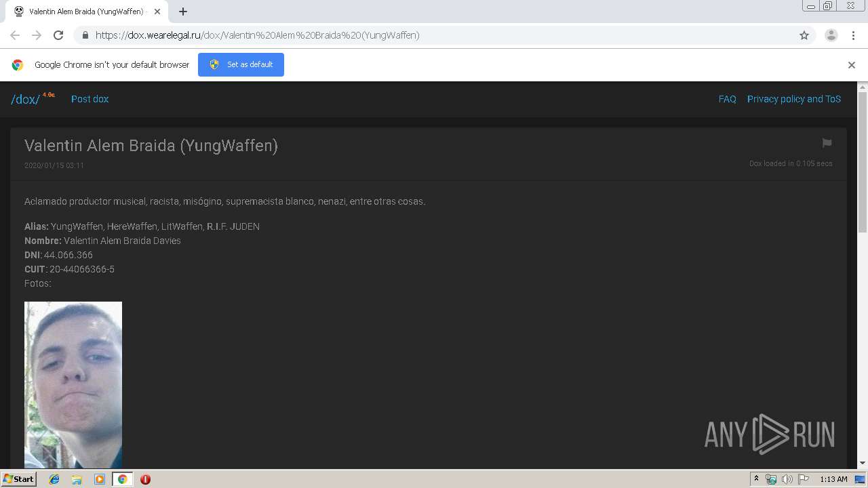
Task: Click the post timestamp 2020/01/15 03:11
Action: [x=54, y=165]
